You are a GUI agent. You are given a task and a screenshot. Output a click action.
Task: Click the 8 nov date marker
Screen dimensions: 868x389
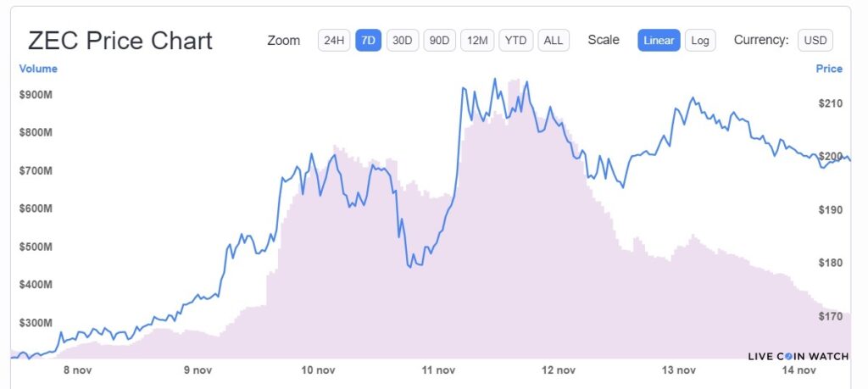pos(77,370)
